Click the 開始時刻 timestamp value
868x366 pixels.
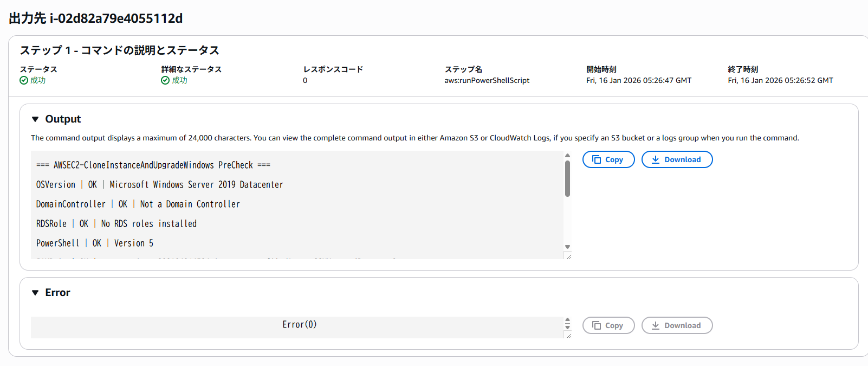638,80
